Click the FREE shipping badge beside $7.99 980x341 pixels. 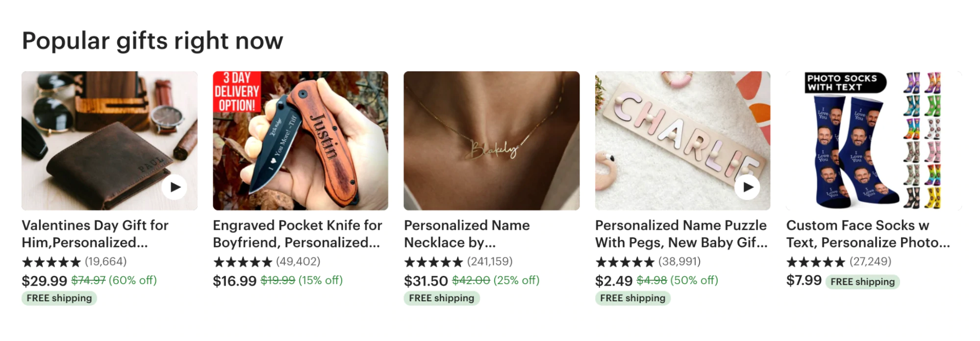pos(862,282)
